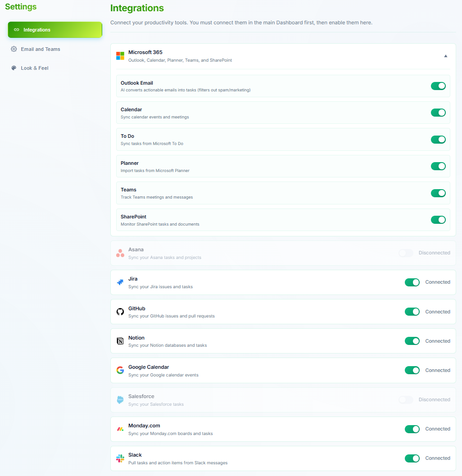The height and width of the screenshot is (476, 462).
Task: Switch off the Notion integration toggle
Action: [x=412, y=341]
